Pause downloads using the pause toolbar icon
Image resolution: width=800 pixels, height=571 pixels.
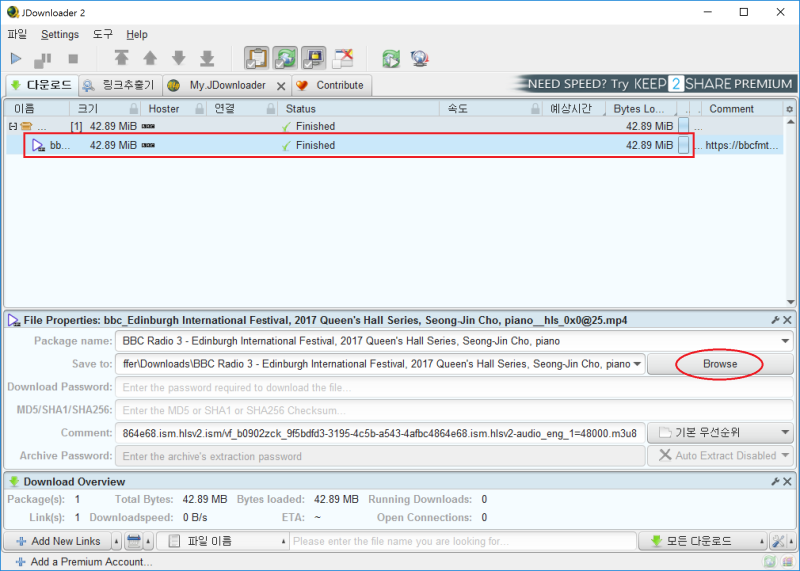click(x=42, y=59)
